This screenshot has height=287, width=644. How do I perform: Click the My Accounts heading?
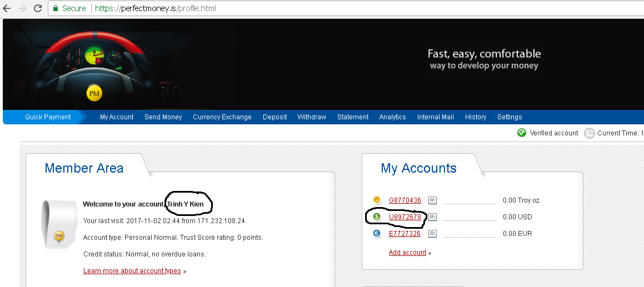(418, 168)
